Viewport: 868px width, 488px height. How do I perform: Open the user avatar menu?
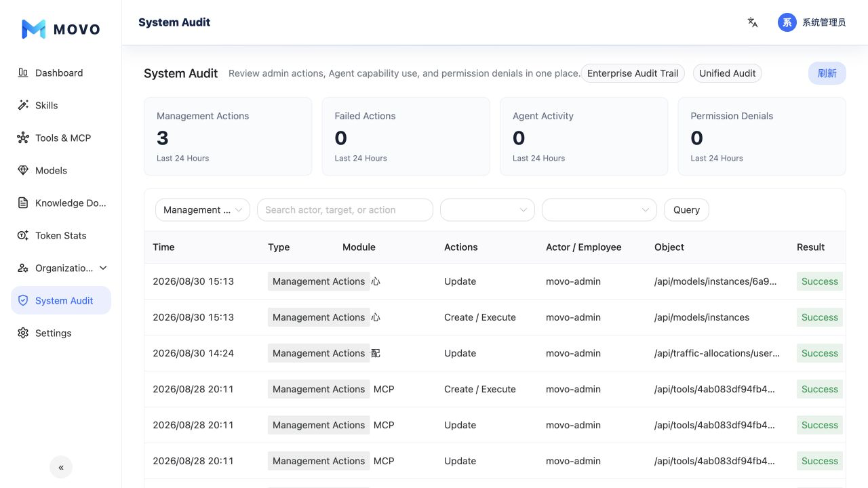(787, 22)
